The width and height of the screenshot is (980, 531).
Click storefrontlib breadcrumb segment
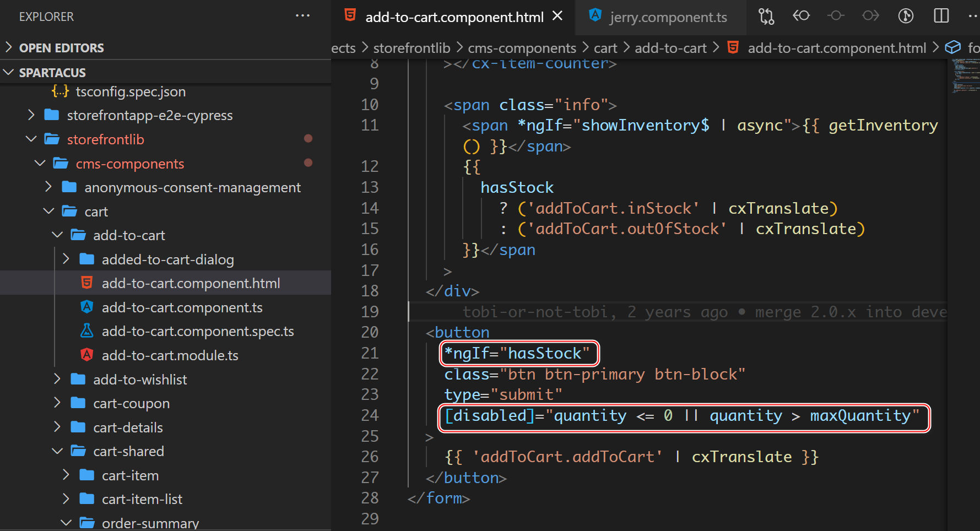[x=412, y=48]
